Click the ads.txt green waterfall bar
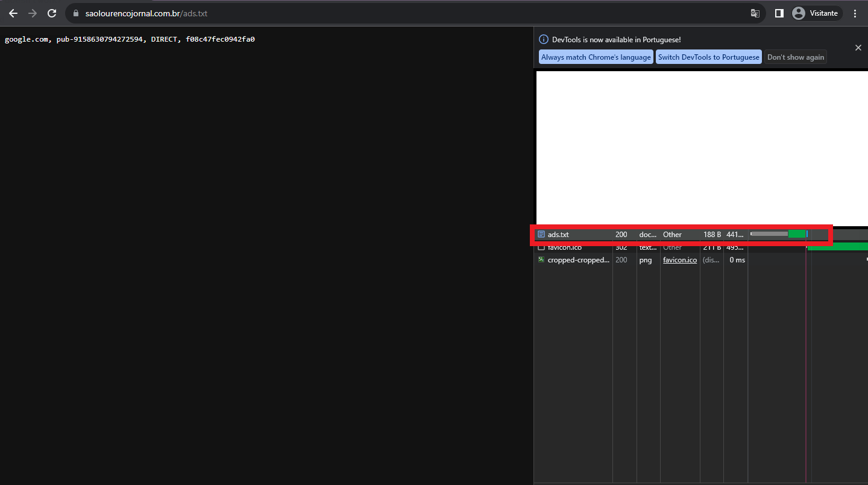 point(797,234)
